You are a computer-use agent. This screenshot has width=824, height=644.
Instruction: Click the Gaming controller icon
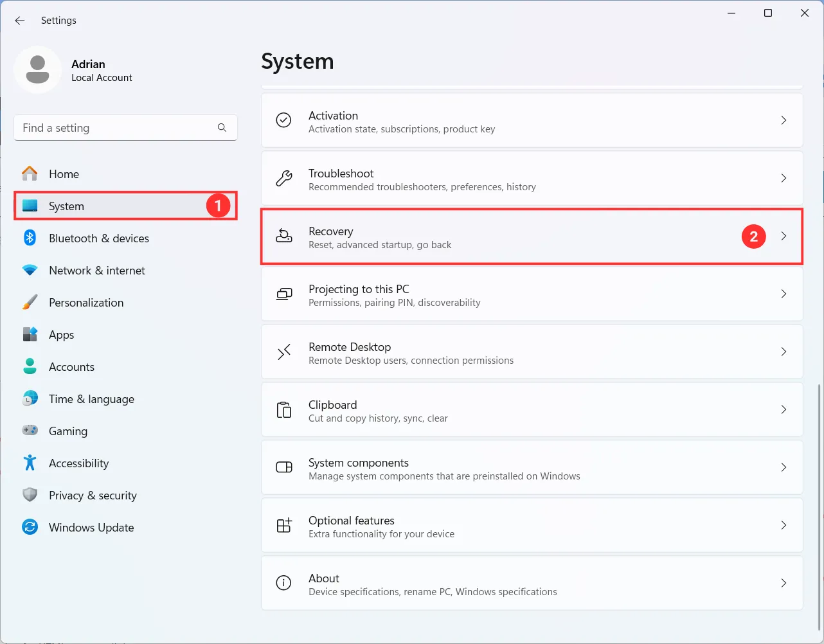pyautogui.click(x=30, y=431)
